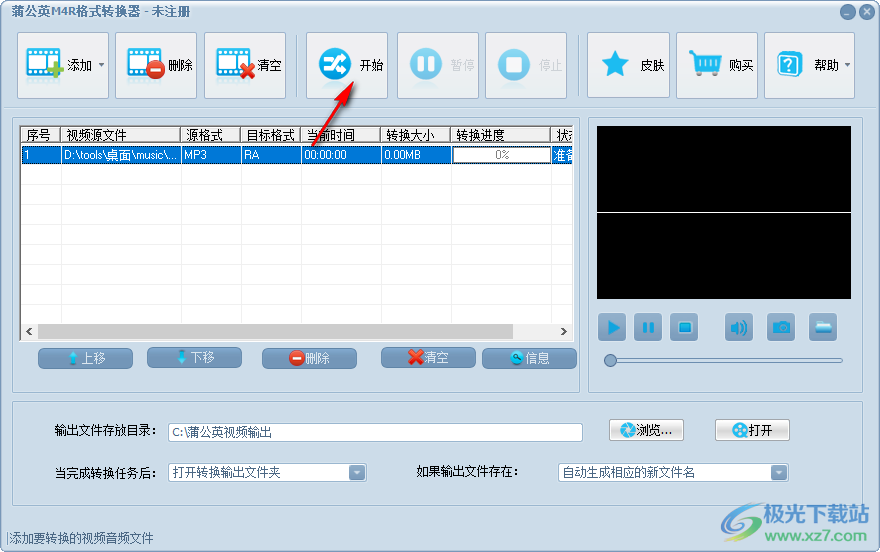The height and width of the screenshot is (552, 880).
Task: Click the 删除 (Delete) toolbar button
Action: click(x=156, y=65)
